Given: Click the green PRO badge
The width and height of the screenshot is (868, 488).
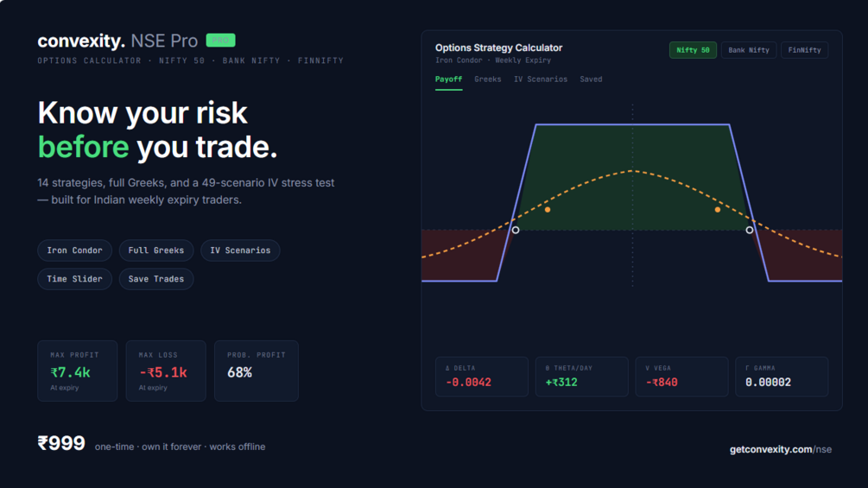Looking at the screenshot, I should pos(220,41).
